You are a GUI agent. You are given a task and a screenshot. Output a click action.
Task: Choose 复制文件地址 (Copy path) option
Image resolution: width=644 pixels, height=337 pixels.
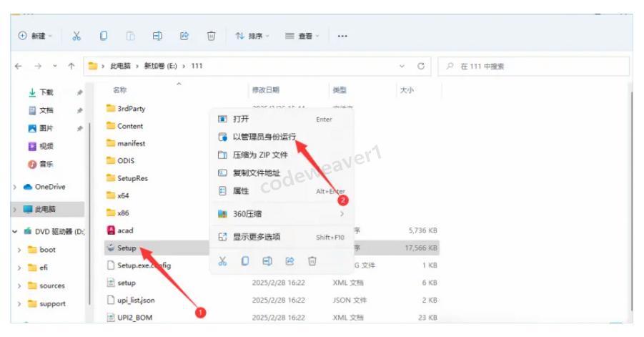[x=282, y=173]
